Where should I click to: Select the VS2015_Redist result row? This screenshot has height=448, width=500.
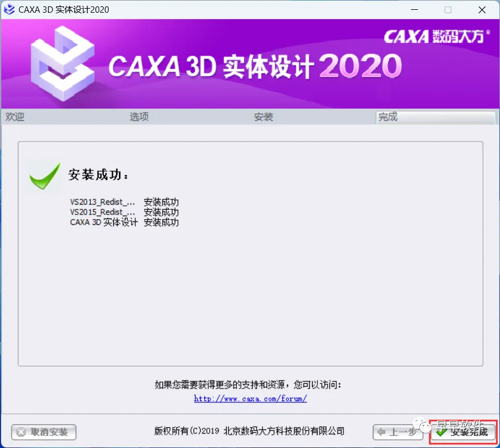pyautogui.click(x=124, y=212)
